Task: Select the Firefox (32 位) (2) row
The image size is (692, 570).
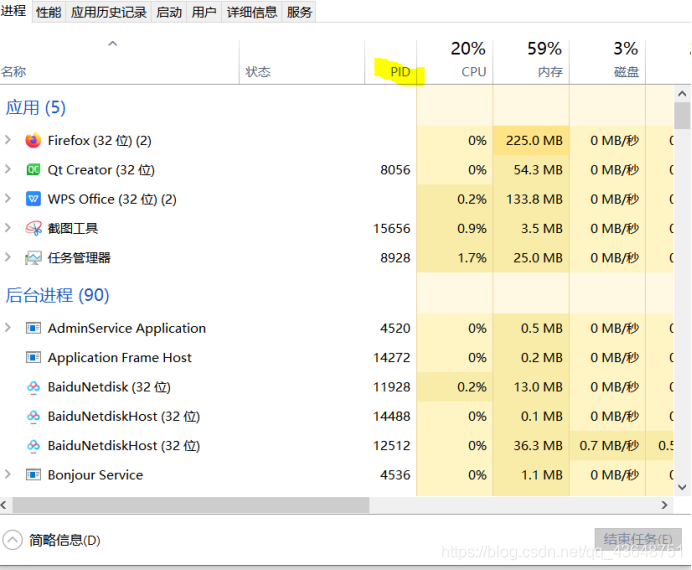Action: tap(336, 140)
